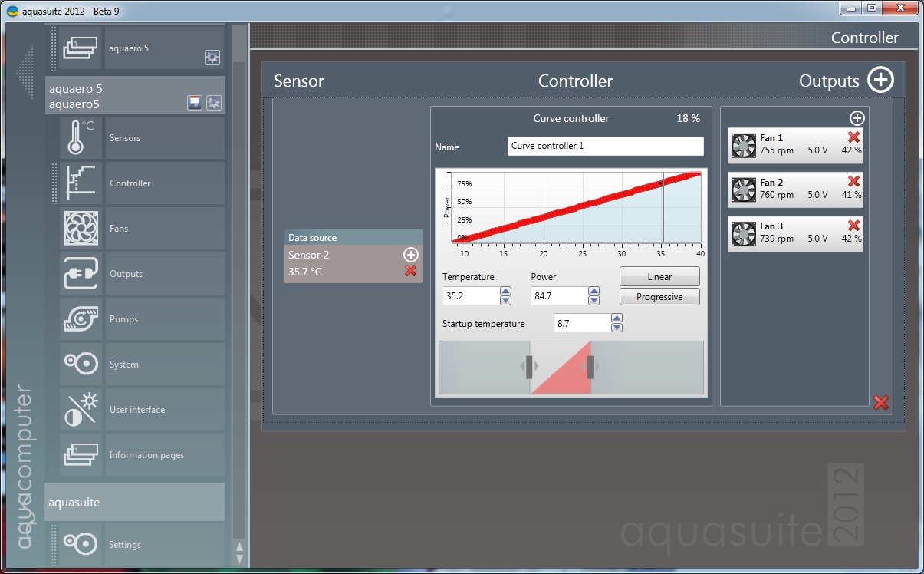
Task: Click the black curve point on the graph
Action: coord(661,184)
